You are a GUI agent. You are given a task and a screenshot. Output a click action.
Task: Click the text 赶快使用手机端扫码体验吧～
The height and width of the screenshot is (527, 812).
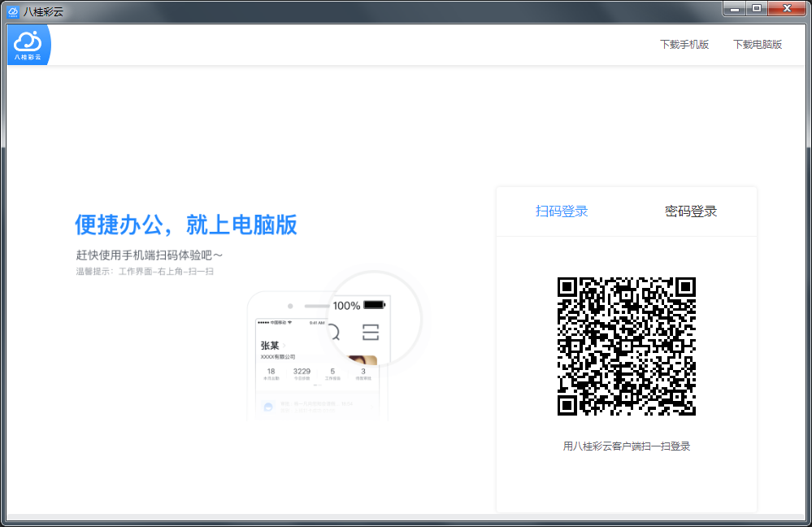point(149,255)
